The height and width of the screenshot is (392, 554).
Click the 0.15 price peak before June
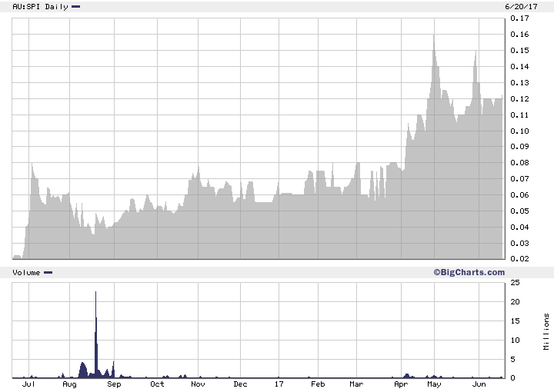tap(476, 51)
